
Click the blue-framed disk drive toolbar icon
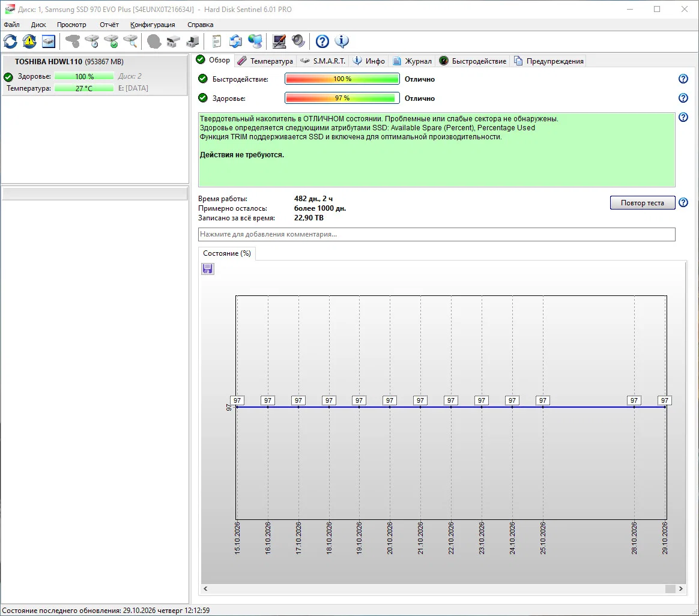pos(49,41)
